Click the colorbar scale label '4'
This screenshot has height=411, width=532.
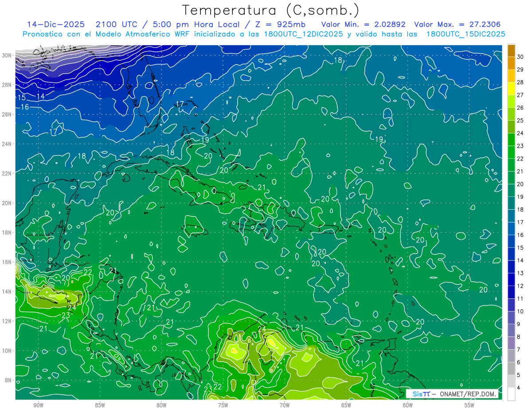tap(519, 388)
